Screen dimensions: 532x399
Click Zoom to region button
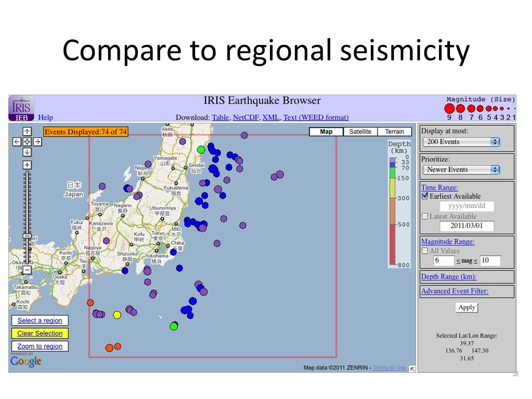pyautogui.click(x=40, y=346)
